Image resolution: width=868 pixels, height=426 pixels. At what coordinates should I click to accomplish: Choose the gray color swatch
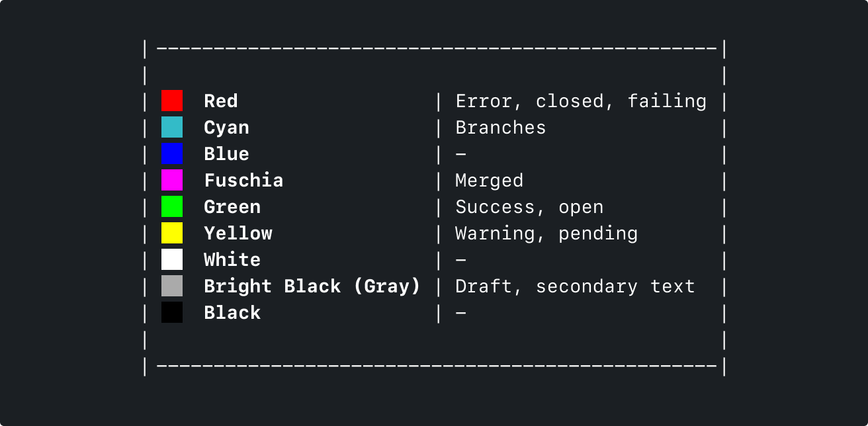pyautogui.click(x=172, y=286)
